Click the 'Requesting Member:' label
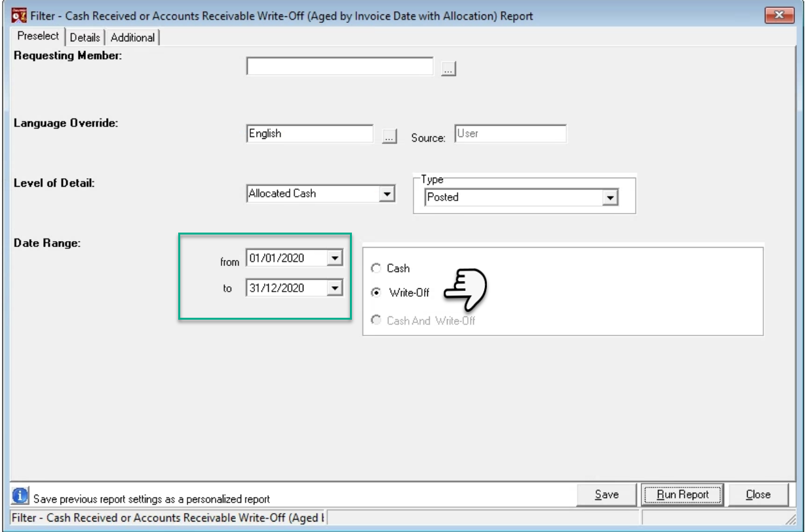Screen dimensions: 806x532 click(x=68, y=56)
